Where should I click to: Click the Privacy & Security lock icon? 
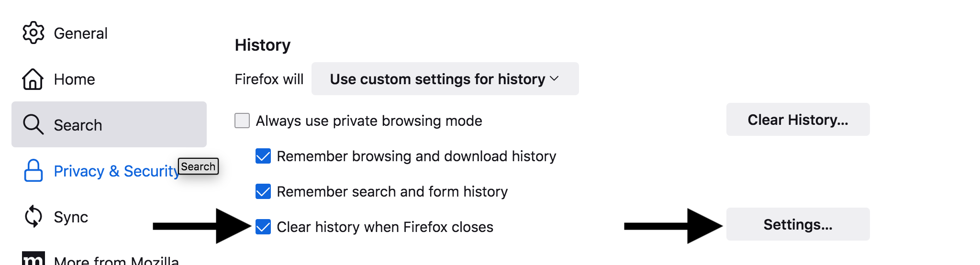point(33,171)
